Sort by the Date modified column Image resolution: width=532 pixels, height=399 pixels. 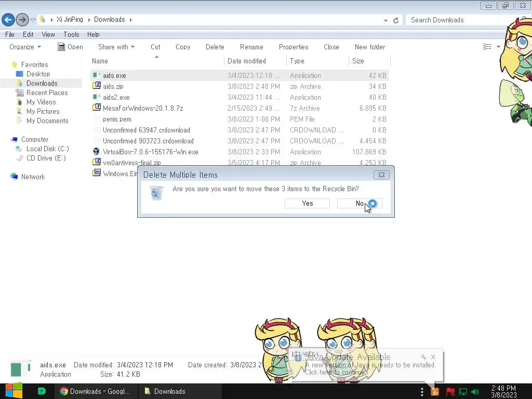pos(255,61)
